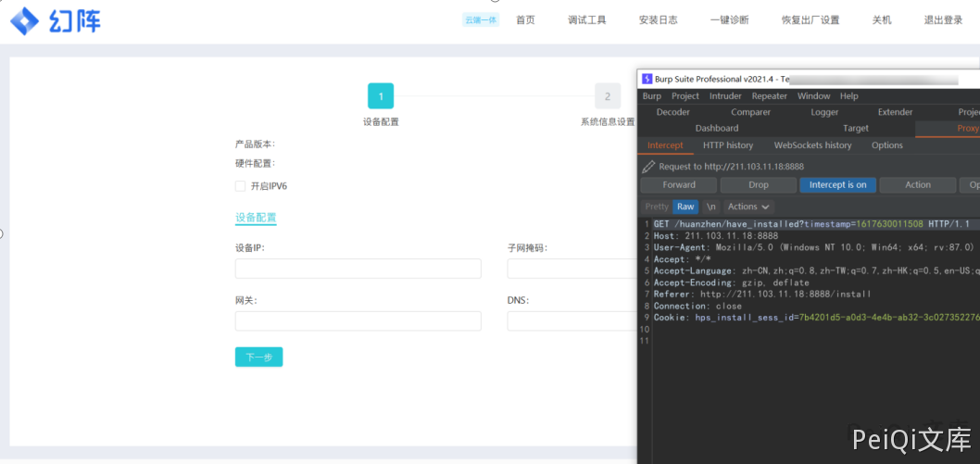Open 调试工具 in top navigation
This screenshot has width=980, height=464.
(x=586, y=19)
